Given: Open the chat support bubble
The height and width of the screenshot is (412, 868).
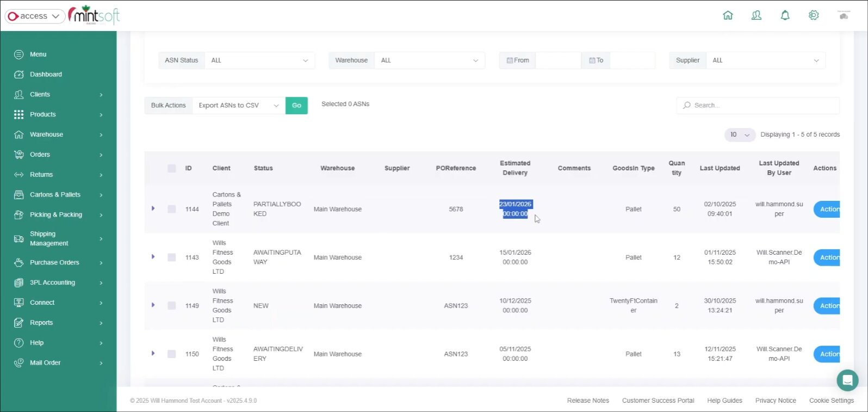Looking at the screenshot, I should click(x=847, y=380).
